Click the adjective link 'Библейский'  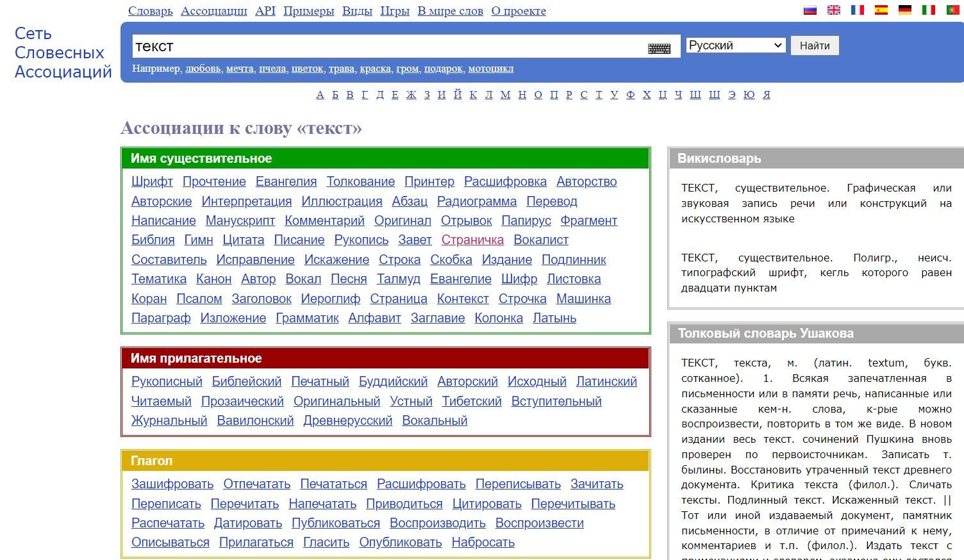click(247, 381)
